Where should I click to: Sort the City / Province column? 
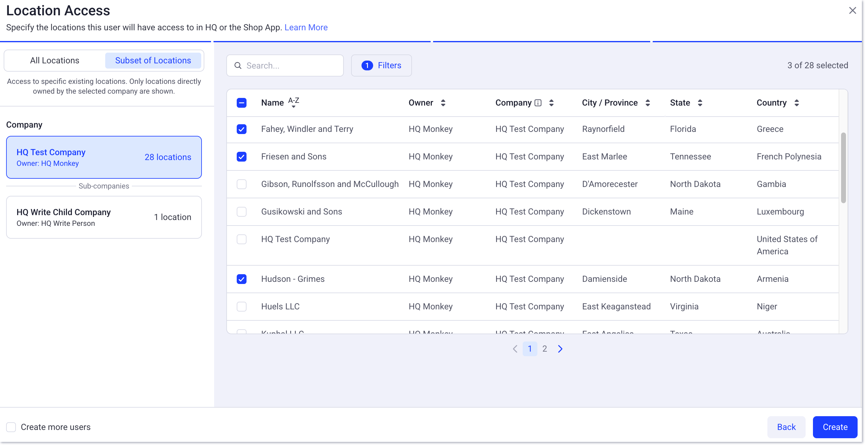point(647,103)
